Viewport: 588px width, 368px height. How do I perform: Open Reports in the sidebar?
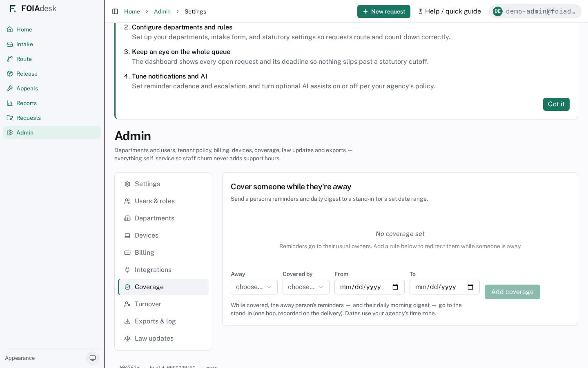pyautogui.click(x=52, y=103)
